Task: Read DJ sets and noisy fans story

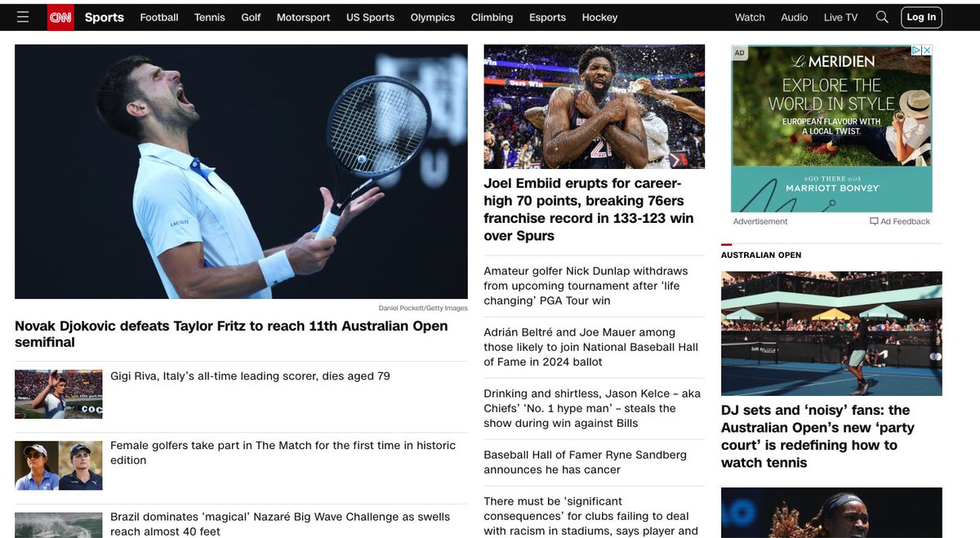Action: tap(817, 436)
